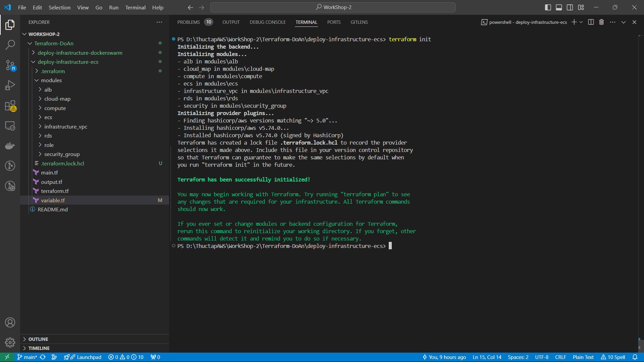Change Plain Text language mode

pos(583,357)
